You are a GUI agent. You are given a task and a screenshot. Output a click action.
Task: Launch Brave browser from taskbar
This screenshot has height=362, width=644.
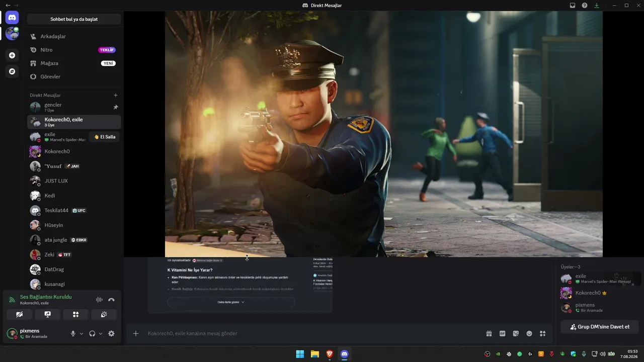(330, 354)
